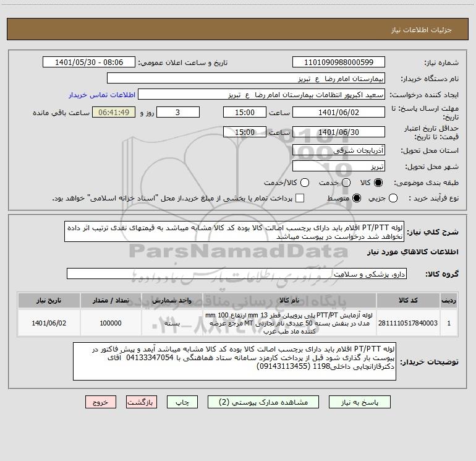Click the توضیحات خریدار notes text area
This screenshot has height=461, width=476.
[x=235, y=361]
